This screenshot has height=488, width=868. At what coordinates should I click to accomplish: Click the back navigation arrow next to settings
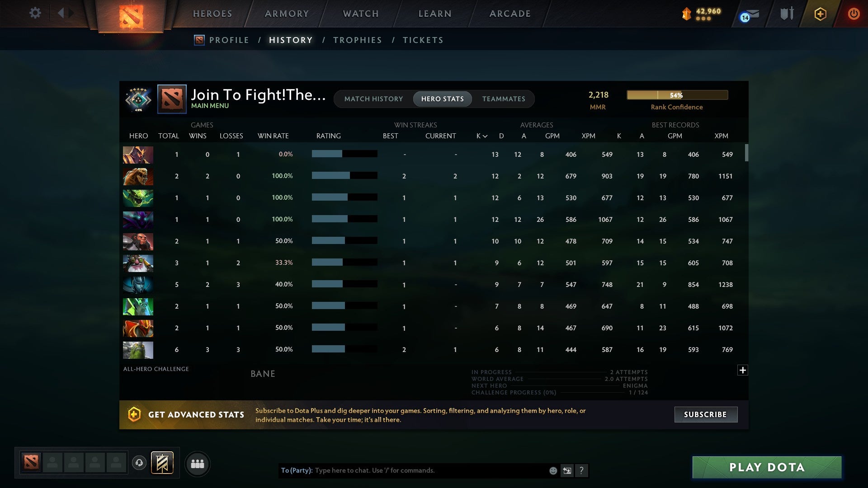[x=62, y=13]
